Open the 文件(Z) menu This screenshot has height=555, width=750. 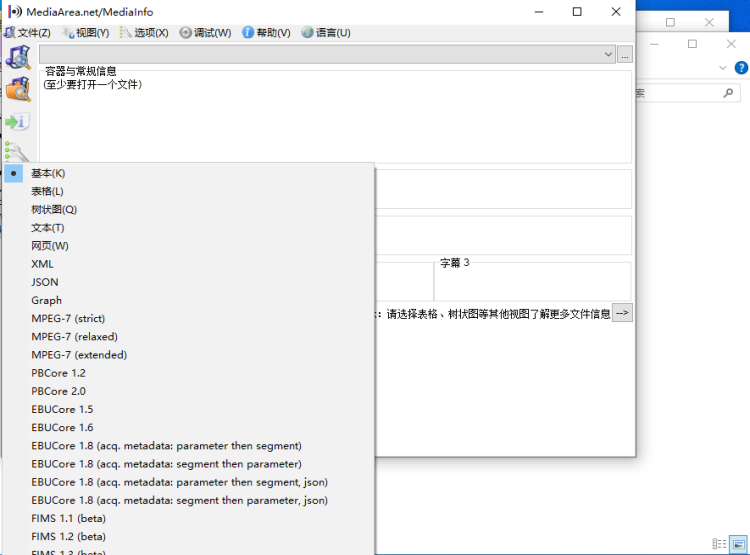click(x=27, y=33)
